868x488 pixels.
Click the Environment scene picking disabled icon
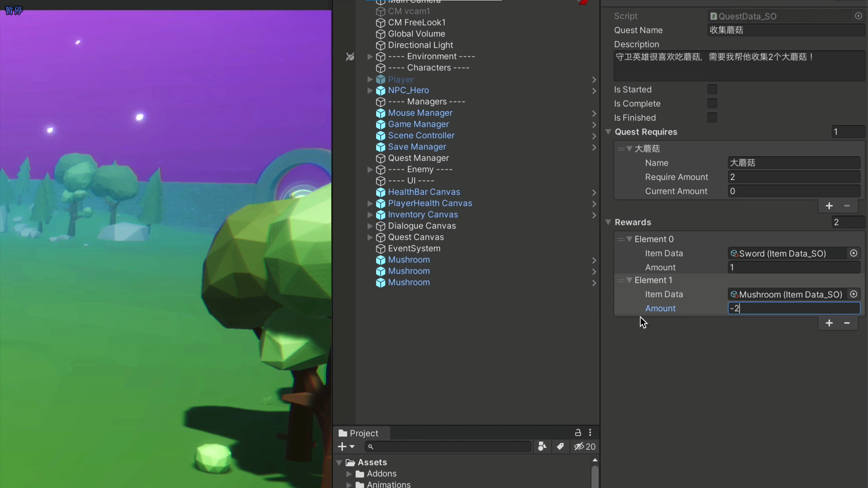click(350, 56)
